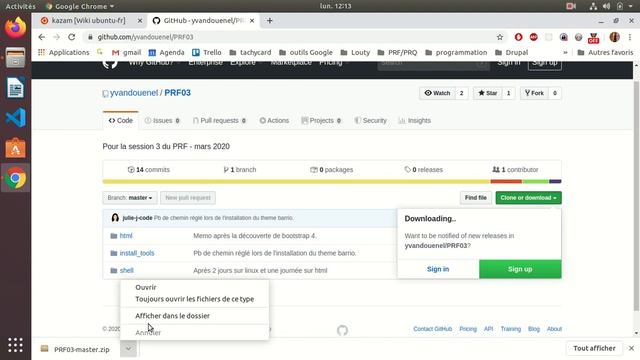Image resolution: width=640 pixels, height=360 pixels.
Task: Click the yellow language bar segment
Action: point(296,181)
